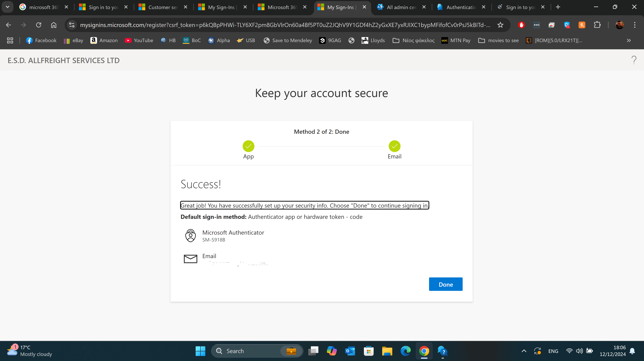This screenshot has width=644, height=361.
Task: Open the 9GAG bookmark
Action: tap(330, 40)
